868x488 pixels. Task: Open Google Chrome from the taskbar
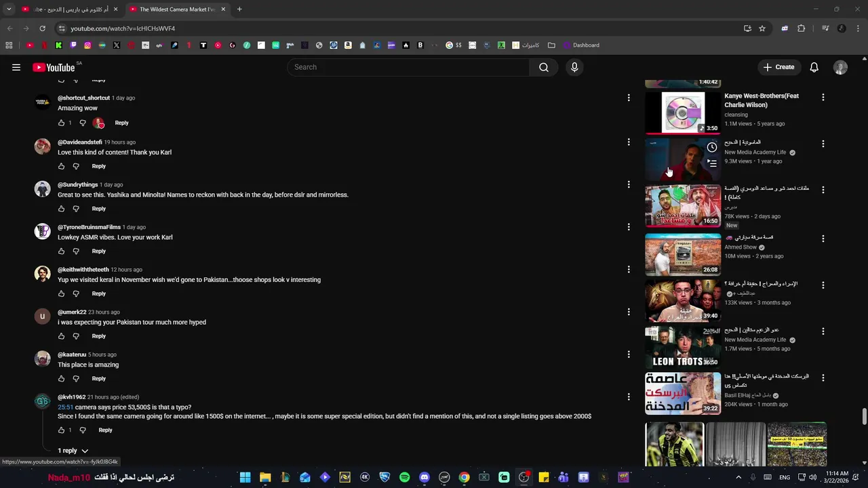464,477
